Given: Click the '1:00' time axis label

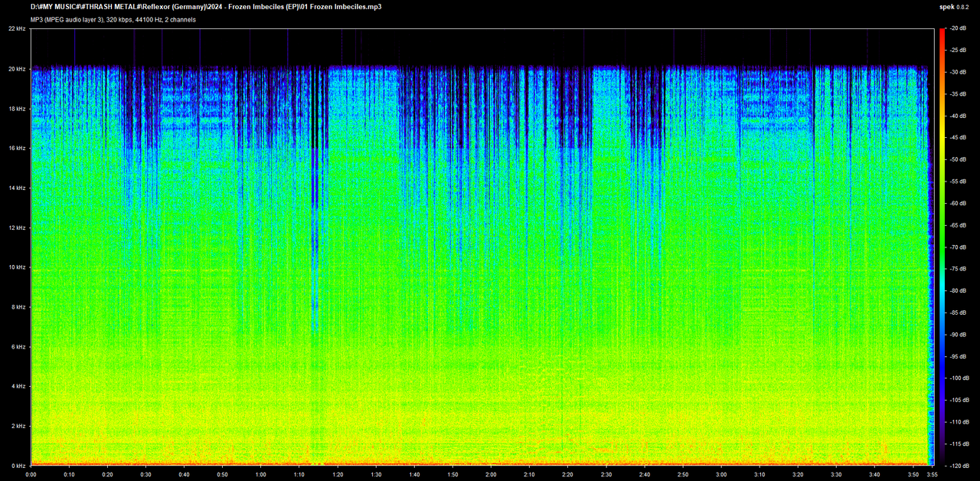Looking at the screenshot, I should click(260, 474).
